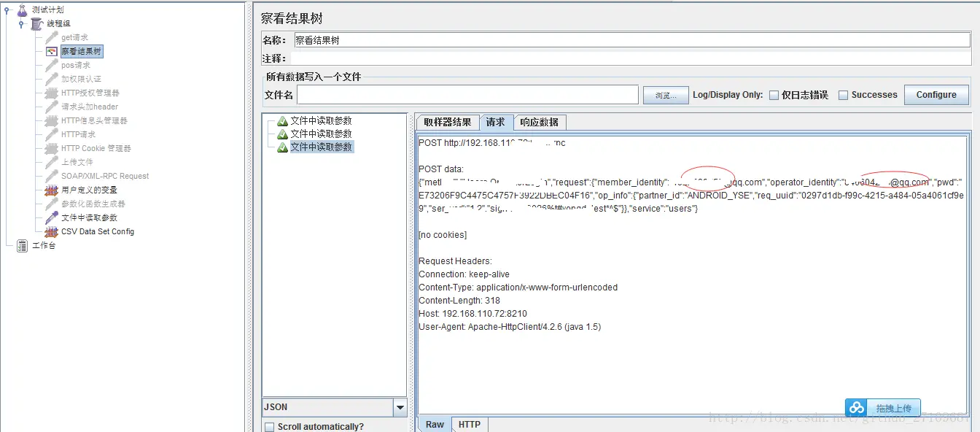Click the green success icon of the highlighted result
Screen dimensions: 980x432
(x=282, y=147)
